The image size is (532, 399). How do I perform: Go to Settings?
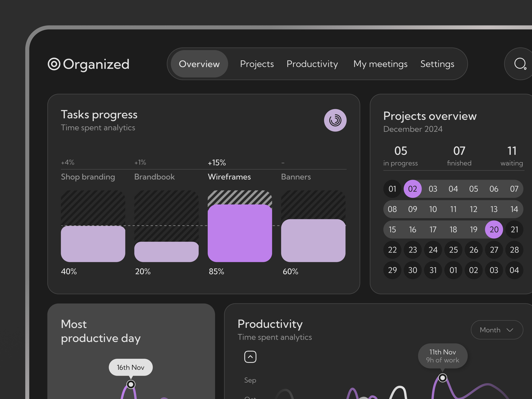click(437, 64)
